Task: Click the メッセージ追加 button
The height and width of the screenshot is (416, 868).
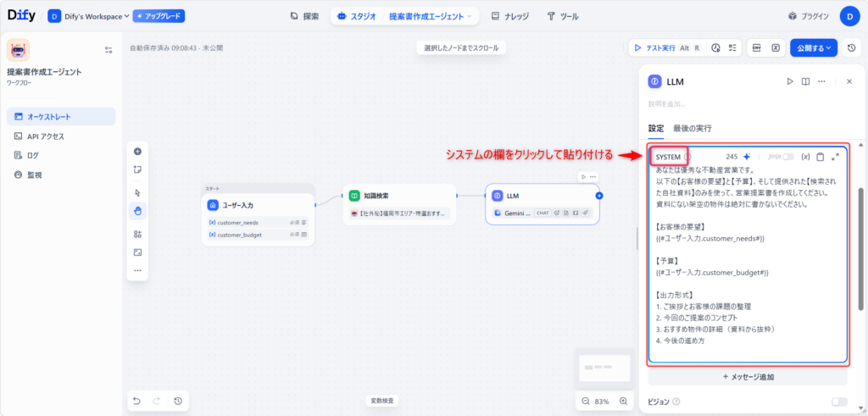Action: point(747,376)
